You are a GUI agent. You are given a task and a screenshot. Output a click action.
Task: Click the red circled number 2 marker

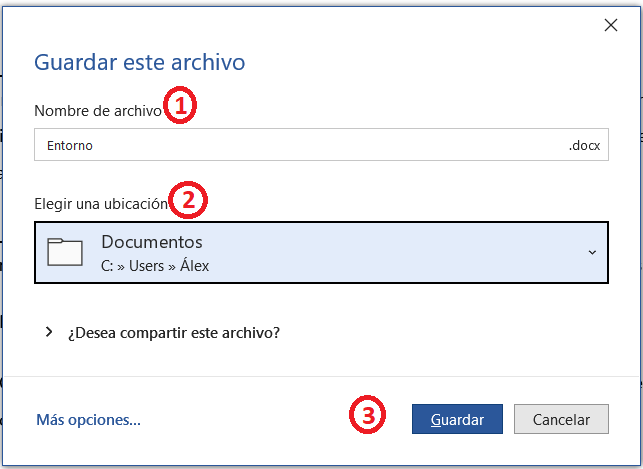(188, 200)
